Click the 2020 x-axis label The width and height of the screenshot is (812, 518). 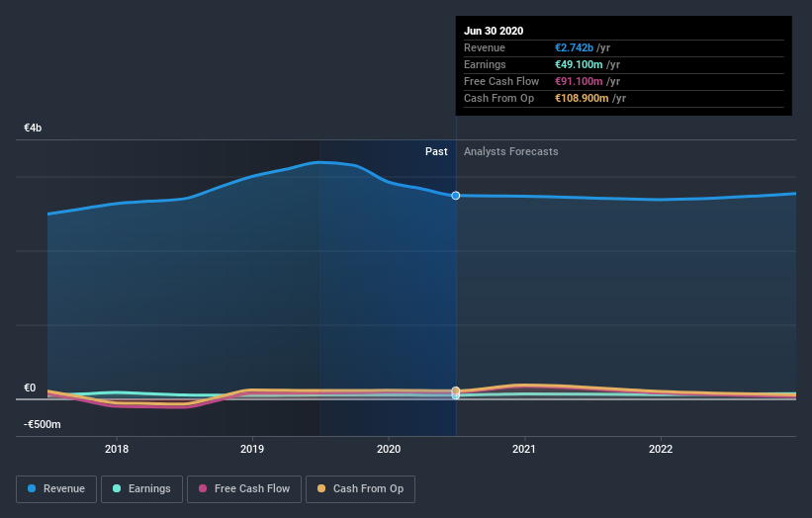click(389, 449)
